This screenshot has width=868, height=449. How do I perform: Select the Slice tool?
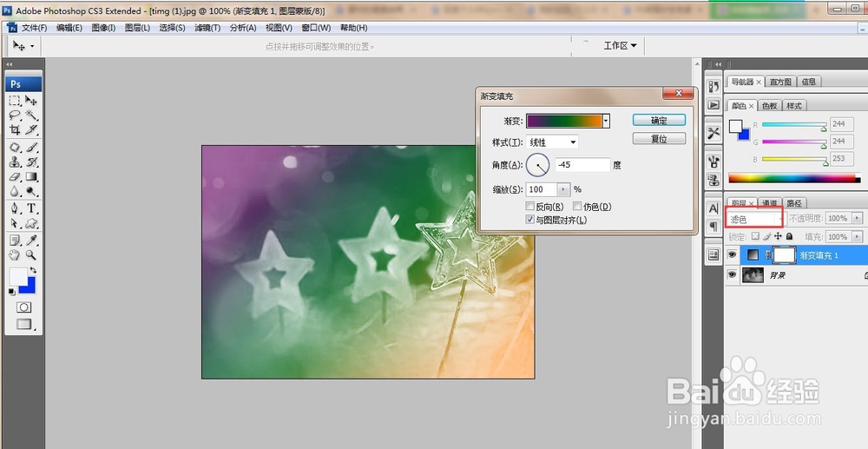pos(31,129)
